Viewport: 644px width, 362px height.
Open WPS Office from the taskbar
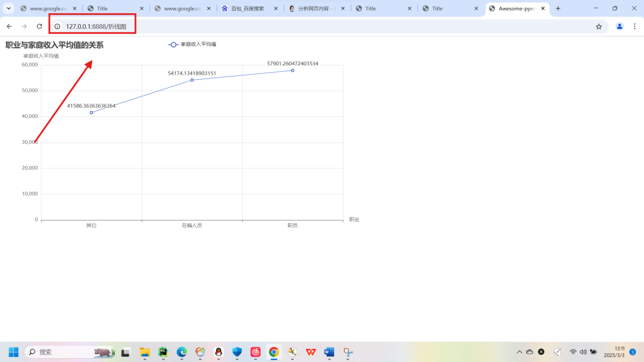311,352
